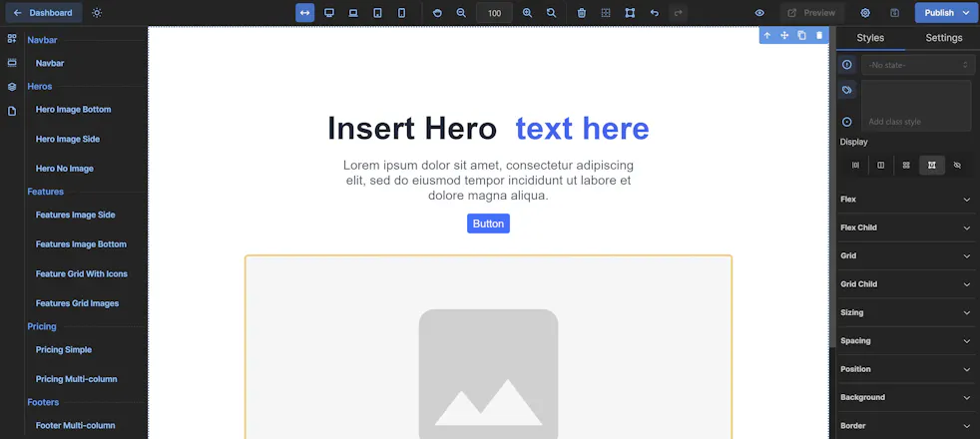The height and width of the screenshot is (439, 980).
Task: Expand the Spacing section
Action: (x=906, y=341)
